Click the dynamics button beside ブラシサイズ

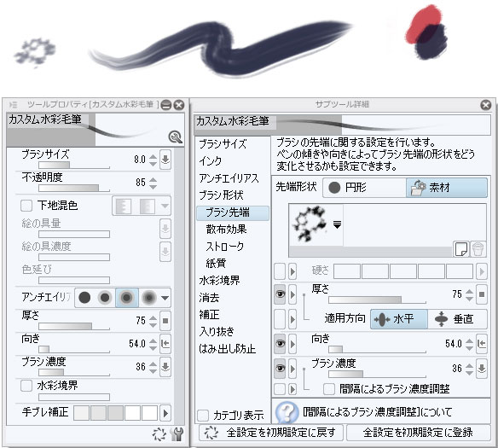tap(165, 160)
